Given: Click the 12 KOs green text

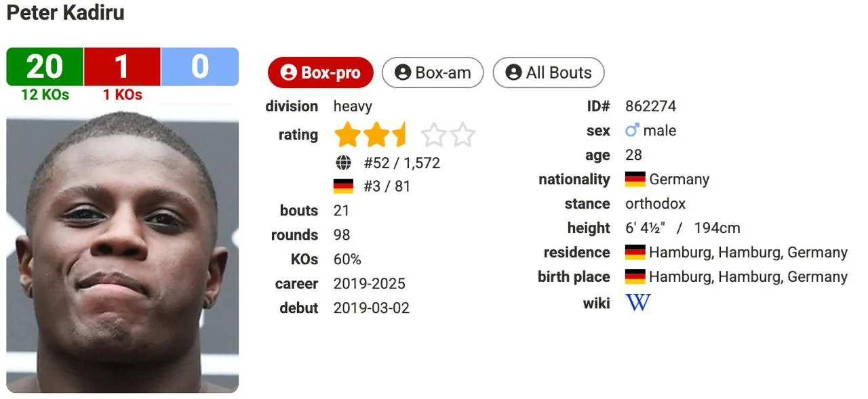Looking at the screenshot, I should pos(45,95).
